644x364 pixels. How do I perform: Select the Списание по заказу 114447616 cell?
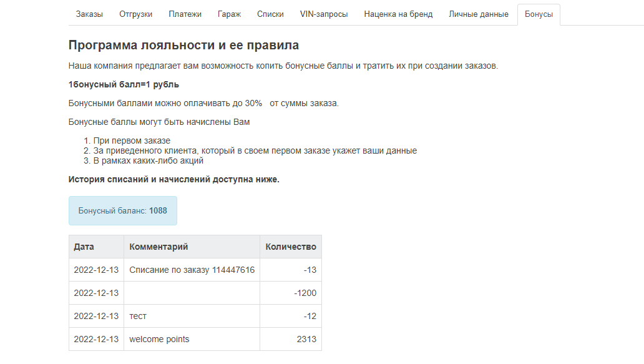(x=192, y=270)
